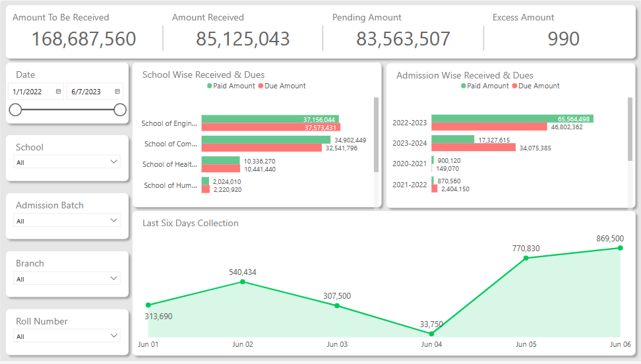Click the Jun 03 data point on line chart

click(x=337, y=306)
